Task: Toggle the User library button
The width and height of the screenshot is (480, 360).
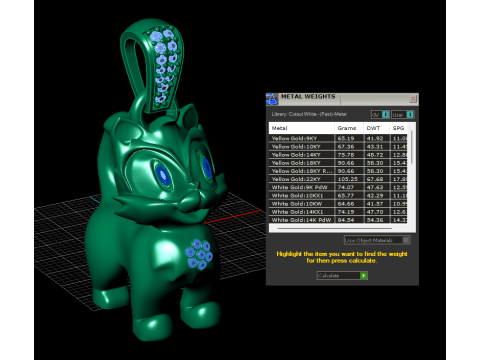Action: pos(403,115)
